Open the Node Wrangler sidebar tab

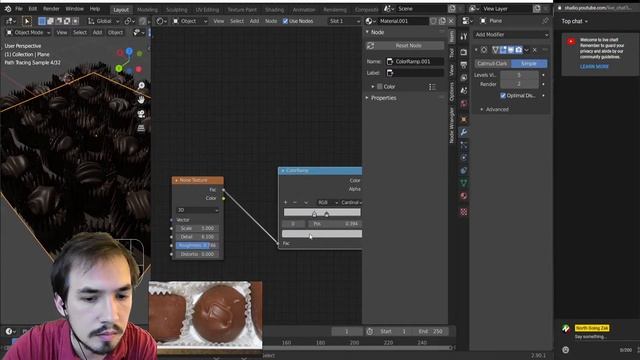451,125
